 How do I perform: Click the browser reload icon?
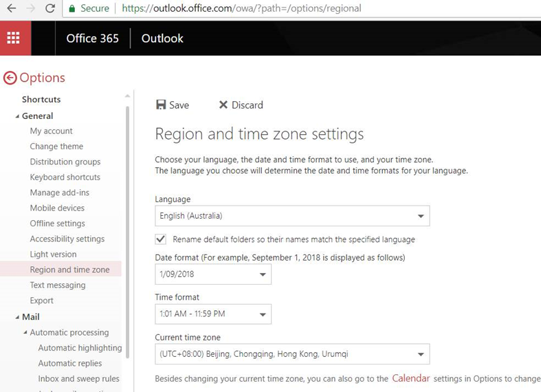click(x=49, y=8)
